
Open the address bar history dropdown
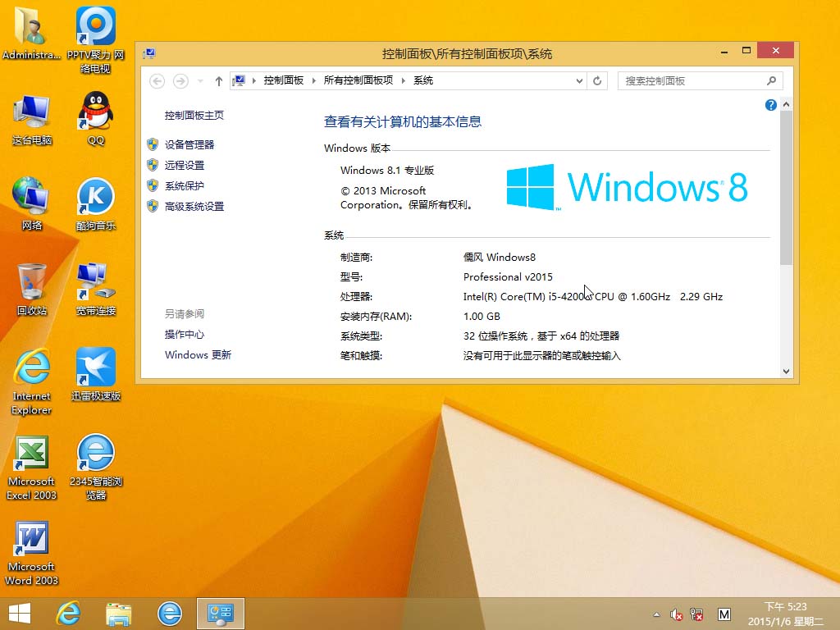pyautogui.click(x=579, y=81)
